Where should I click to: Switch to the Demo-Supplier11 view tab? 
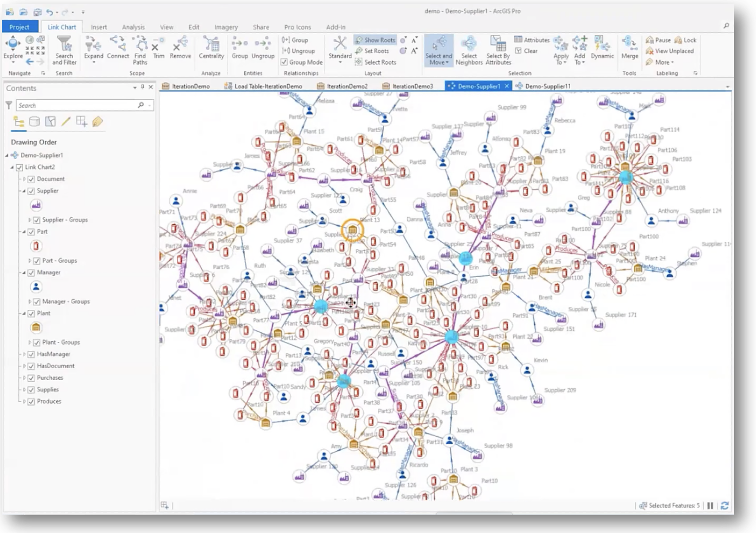(543, 86)
